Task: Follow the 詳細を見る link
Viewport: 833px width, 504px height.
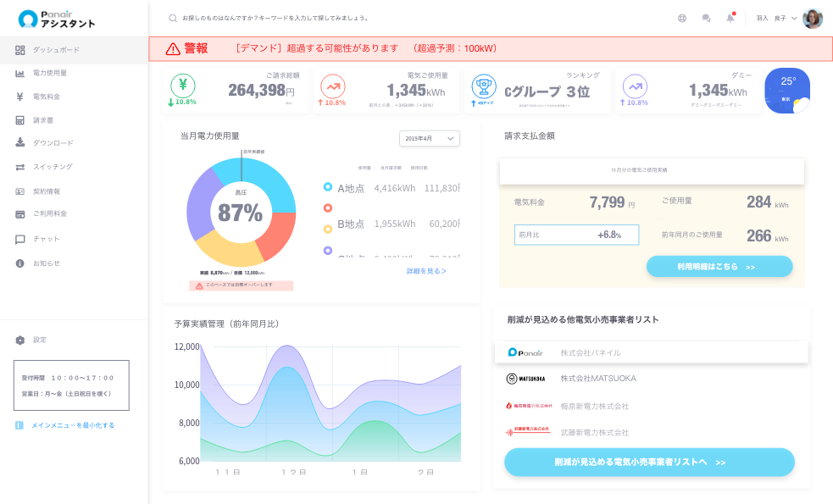Action: point(426,271)
